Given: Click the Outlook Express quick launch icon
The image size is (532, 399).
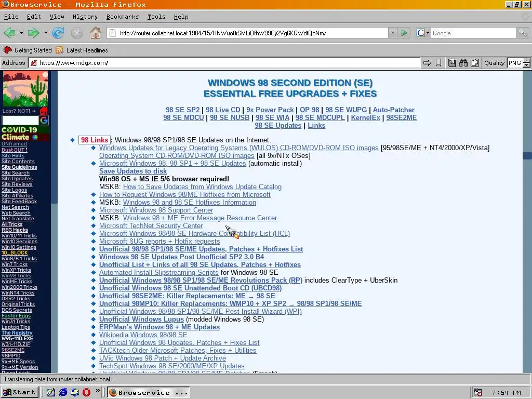Looking at the screenshot, I should tap(75, 392).
